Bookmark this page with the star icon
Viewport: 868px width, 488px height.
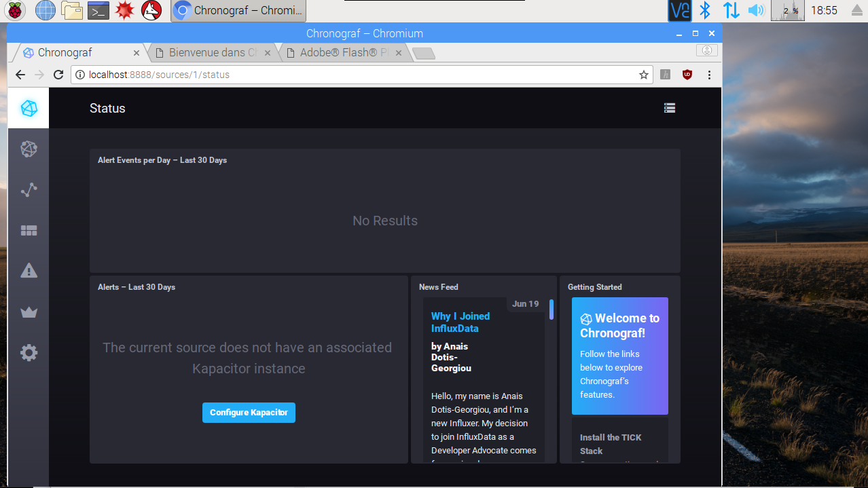pos(644,75)
